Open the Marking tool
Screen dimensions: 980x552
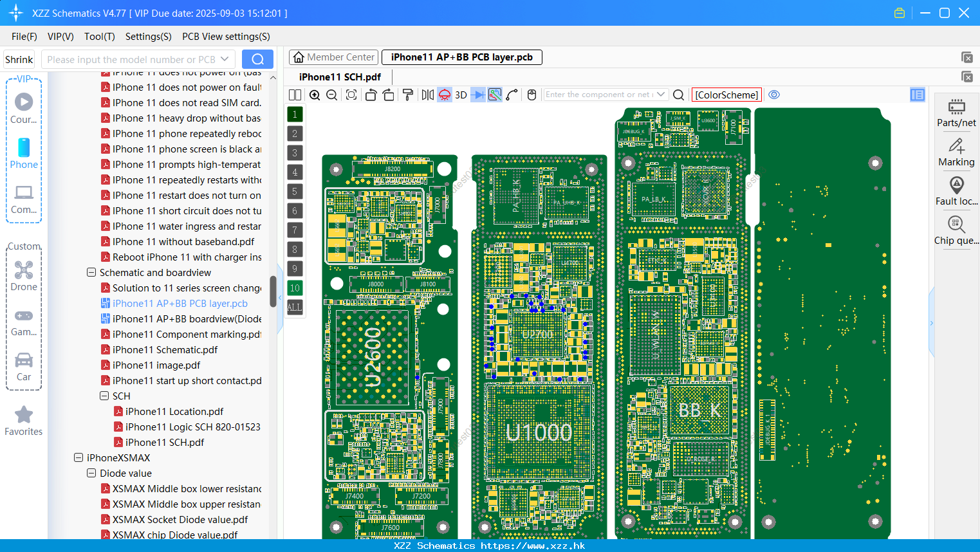(956, 152)
